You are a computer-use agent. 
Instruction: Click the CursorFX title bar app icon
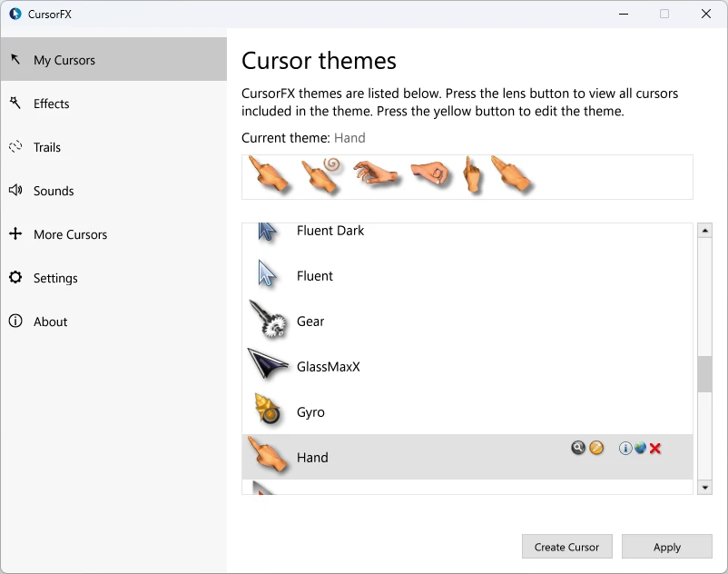(x=15, y=14)
